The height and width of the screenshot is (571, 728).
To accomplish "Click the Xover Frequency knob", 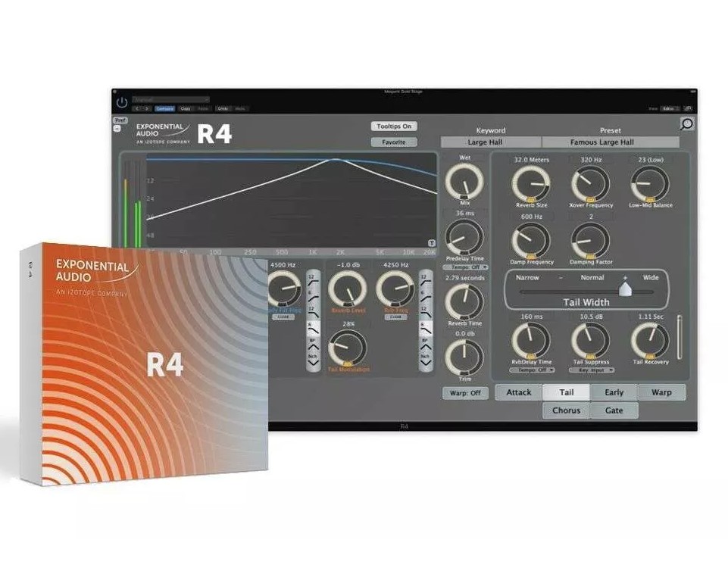I will [x=591, y=184].
